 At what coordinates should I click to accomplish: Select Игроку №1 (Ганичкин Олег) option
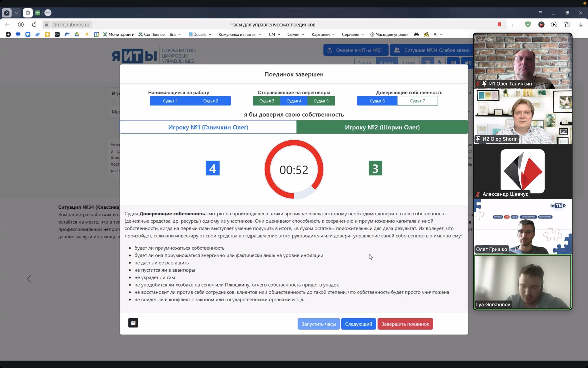(x=208, y=127)
